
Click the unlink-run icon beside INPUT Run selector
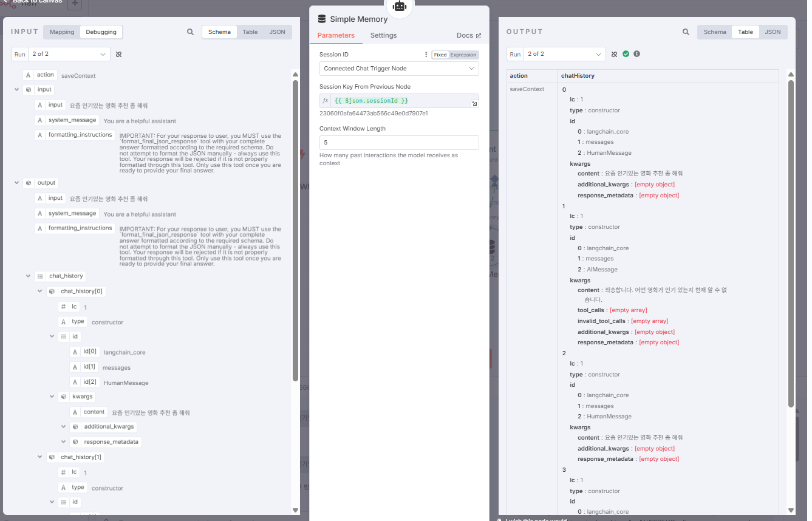click(119, 54)
